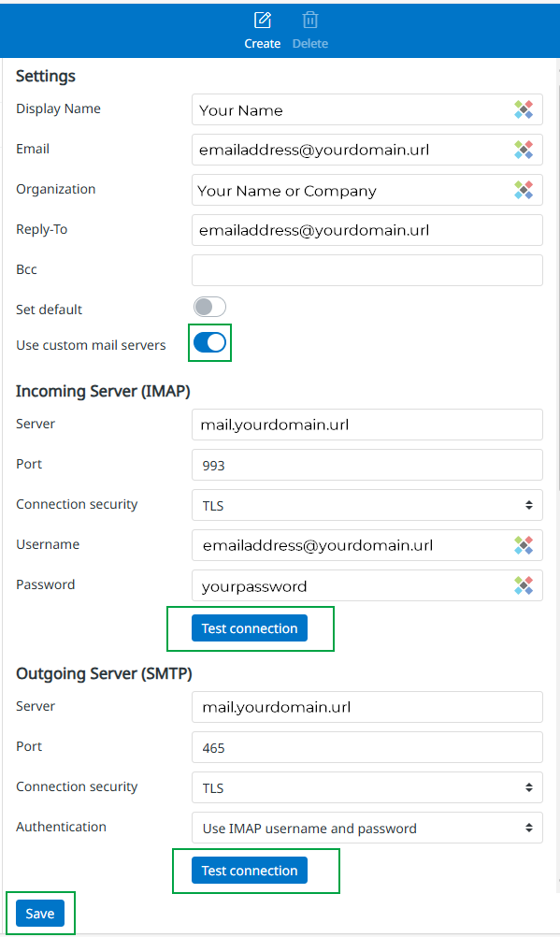Click the autofill icon in Organization field
The width and height of the screenshot is (560, 937).
[524, 190]
